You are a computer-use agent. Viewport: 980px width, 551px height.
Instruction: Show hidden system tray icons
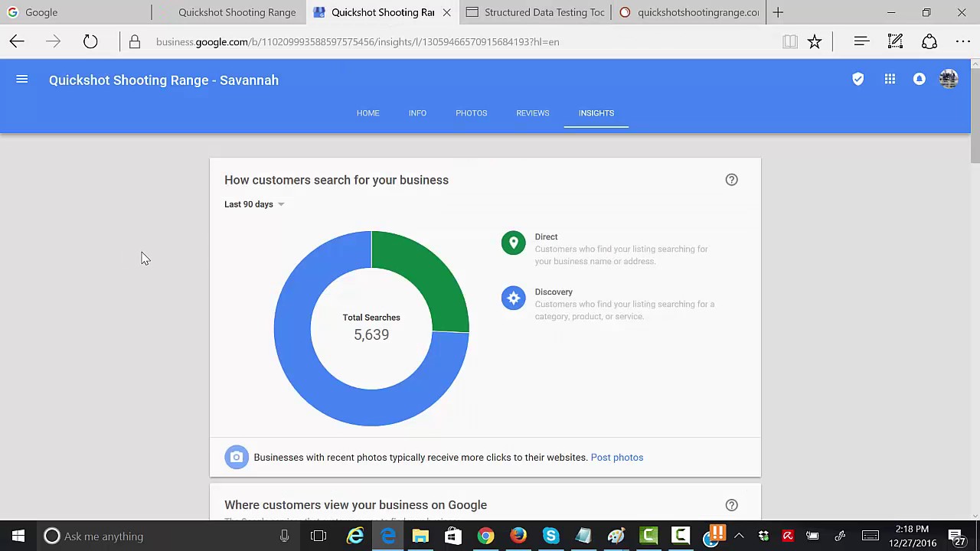point(739,536)
